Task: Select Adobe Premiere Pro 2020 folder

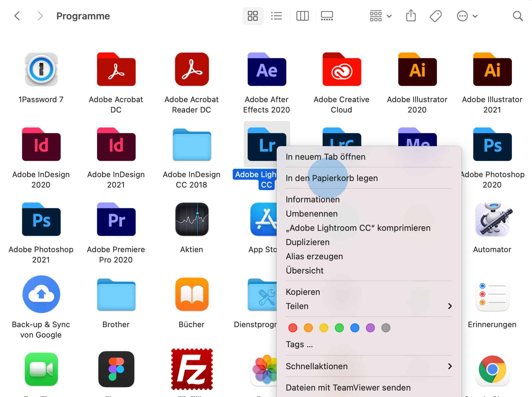Action: click(x=116, y=219)
